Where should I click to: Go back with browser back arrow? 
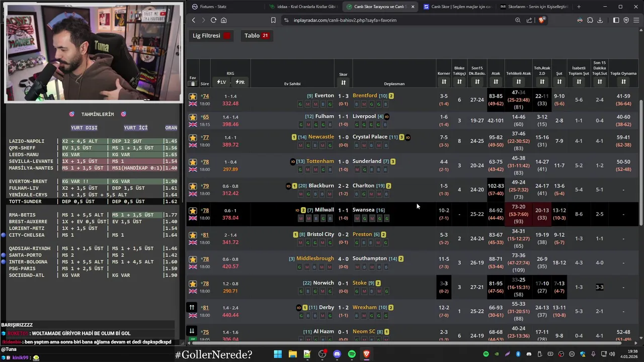point(194,20)
